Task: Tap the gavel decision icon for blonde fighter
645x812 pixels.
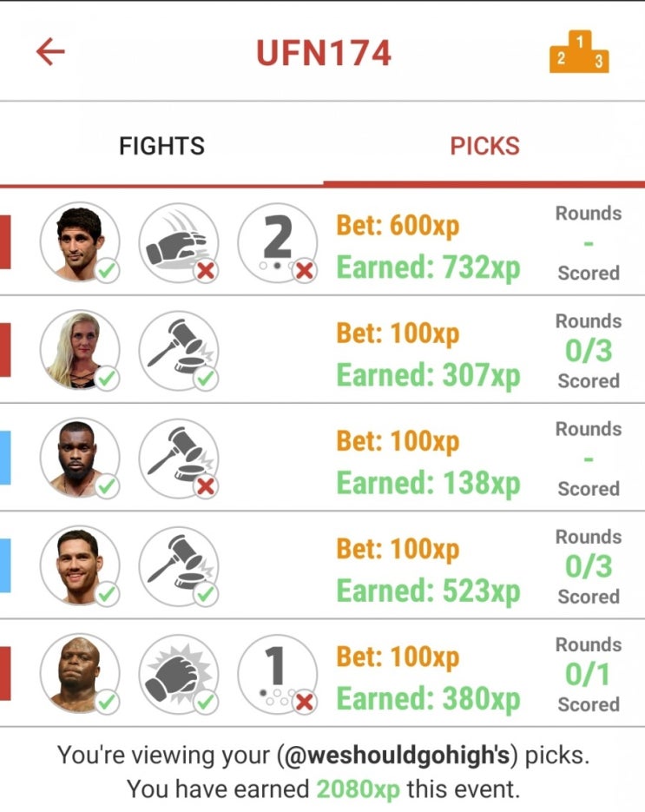Action: (x=179, y=350)
